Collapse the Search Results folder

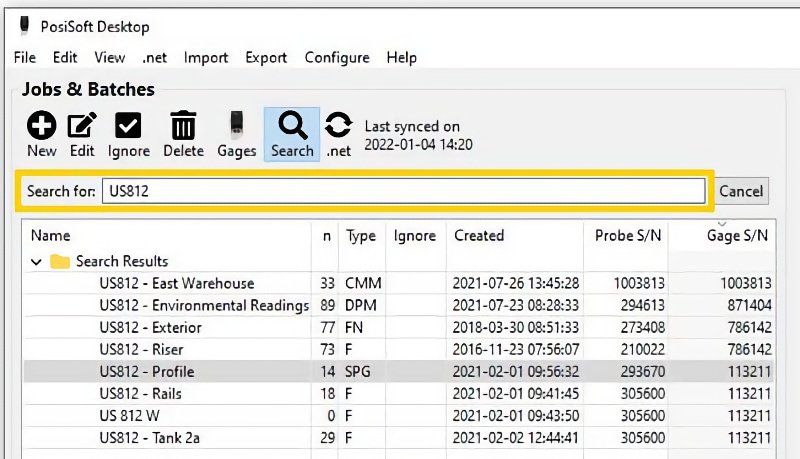click(37, 262)
